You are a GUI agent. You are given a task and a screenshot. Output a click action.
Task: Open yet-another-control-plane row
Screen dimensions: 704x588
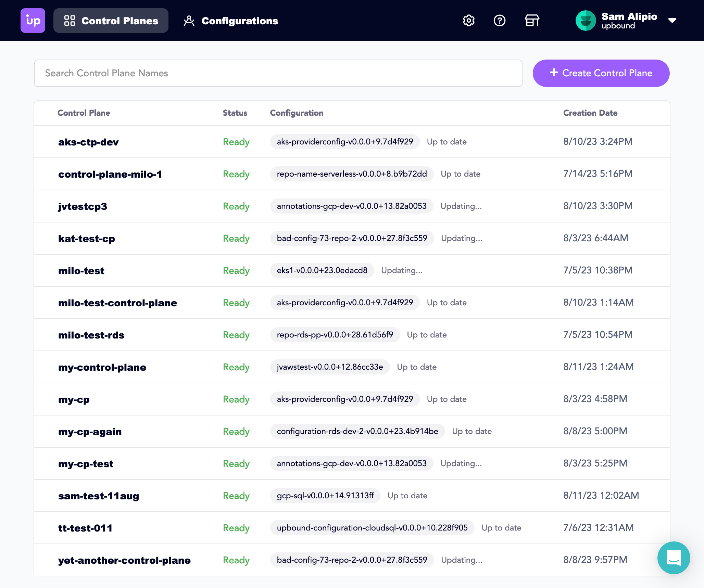click(x=124, y=560)
